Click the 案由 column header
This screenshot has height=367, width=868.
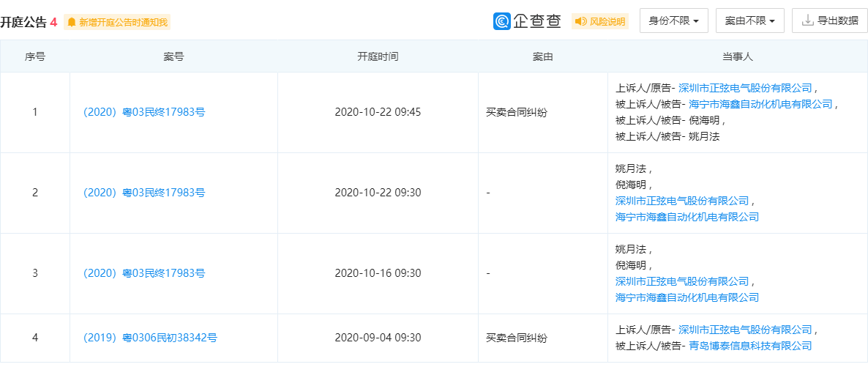tap(543, 56)
